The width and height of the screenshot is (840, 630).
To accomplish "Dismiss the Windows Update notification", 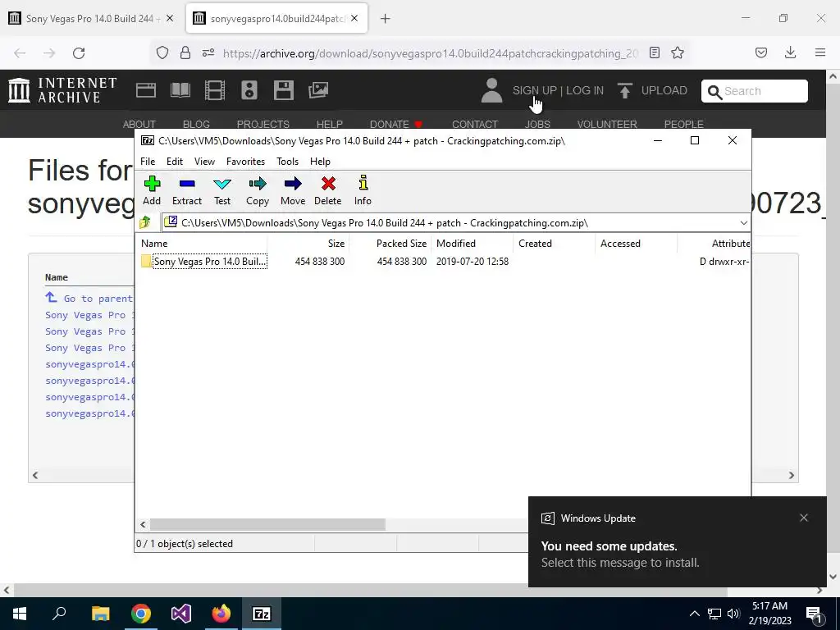I will tap(804, 518).
